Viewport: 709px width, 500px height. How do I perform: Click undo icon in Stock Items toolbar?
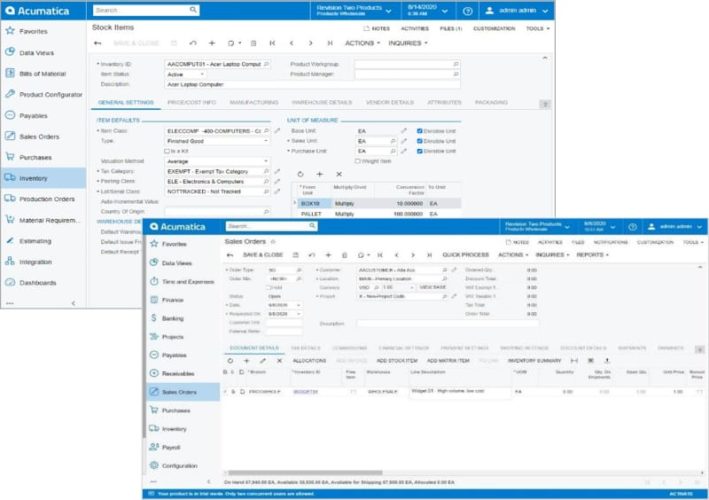[193, 43]
